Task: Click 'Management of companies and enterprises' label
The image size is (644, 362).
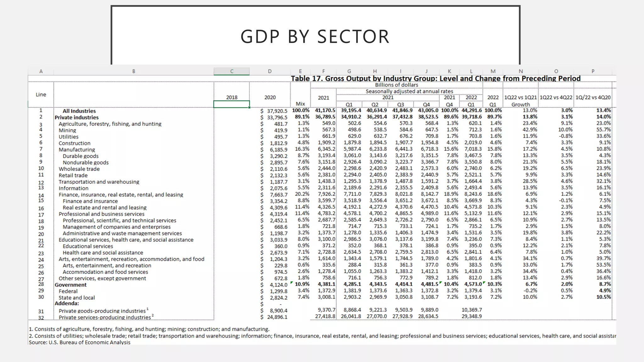Action: [117, 227]
